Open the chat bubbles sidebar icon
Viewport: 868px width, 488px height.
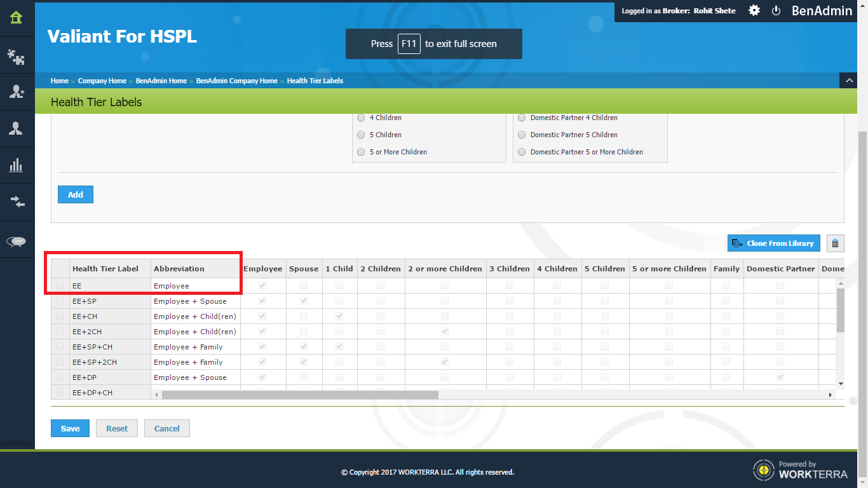17,241
